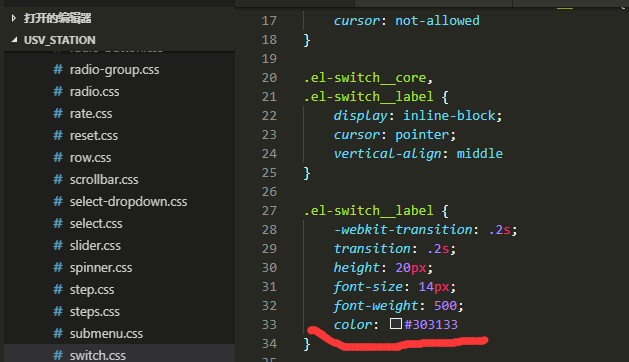Click the CSS icon beside rate.css
The height and width of the screenshot is (362, 629).
coord(58,114)
